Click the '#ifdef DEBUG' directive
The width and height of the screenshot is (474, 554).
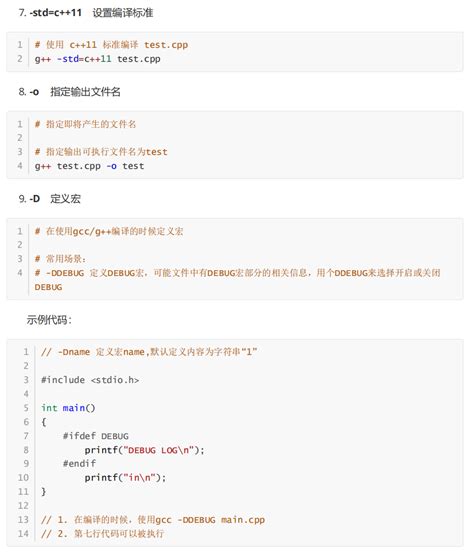tap(96, 436)
